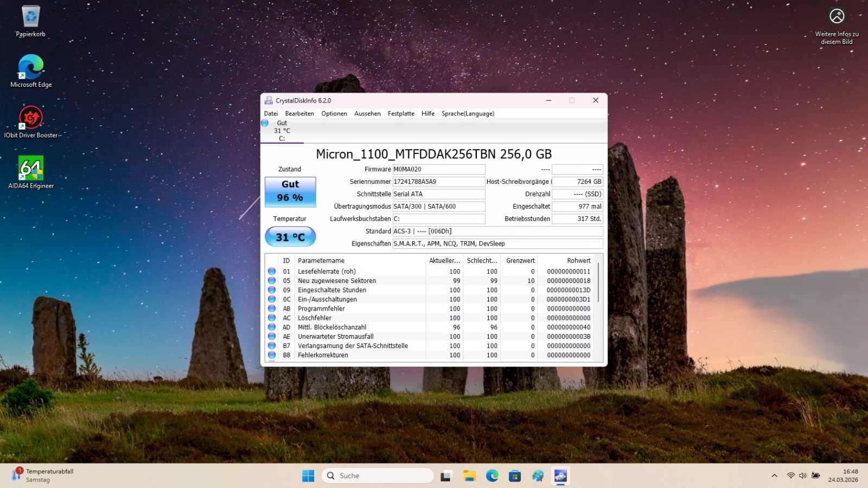
Task: Click the Laufwerksbuchstaben field showing C:
Action: 438,219
